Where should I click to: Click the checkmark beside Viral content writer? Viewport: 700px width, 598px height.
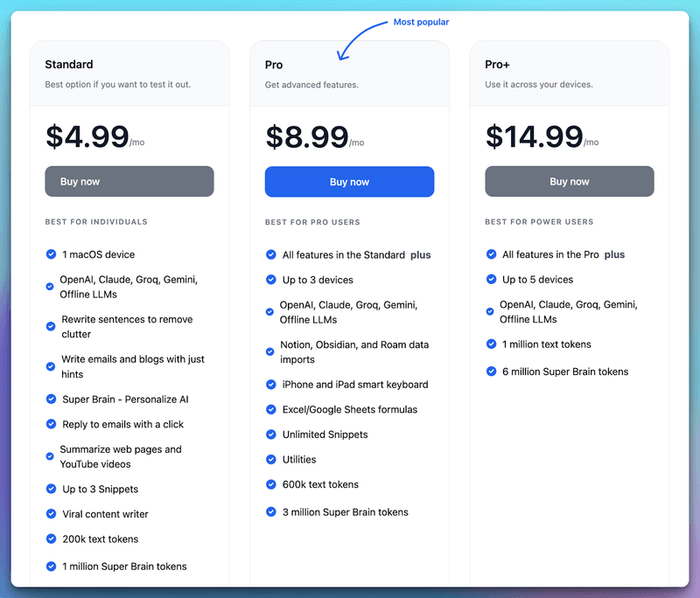(50, 514)
